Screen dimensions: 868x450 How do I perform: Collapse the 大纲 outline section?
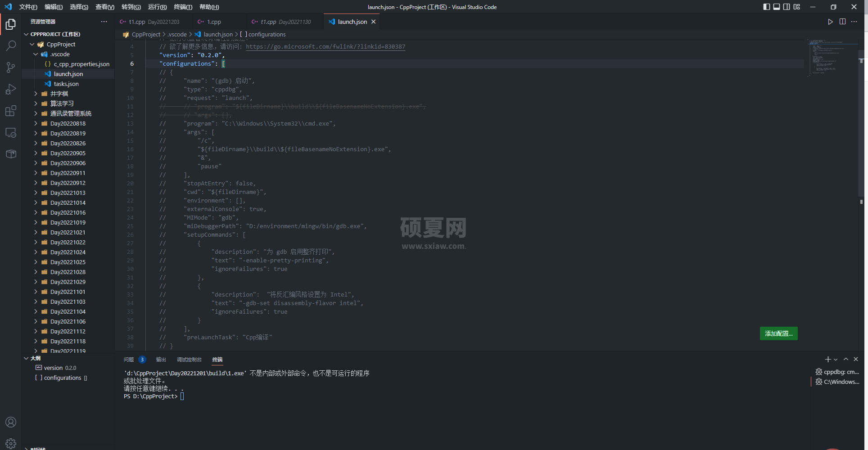click(x=26, y=358)
